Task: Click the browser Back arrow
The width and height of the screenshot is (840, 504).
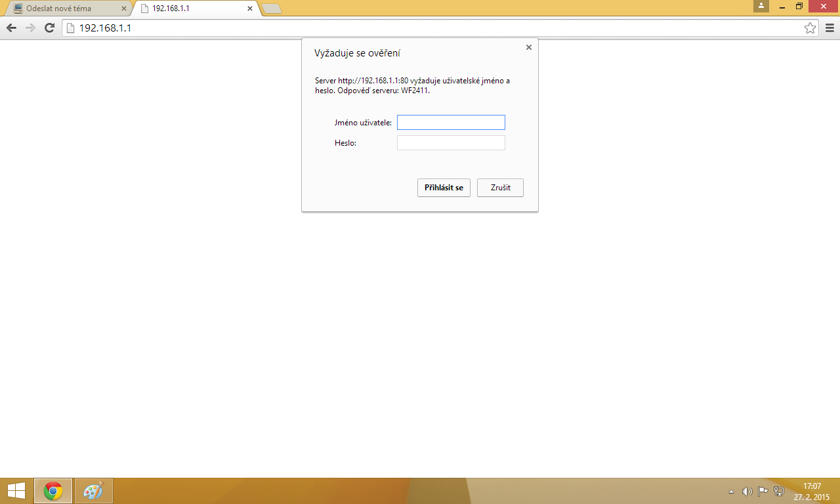Action: [x=11, y=28]
